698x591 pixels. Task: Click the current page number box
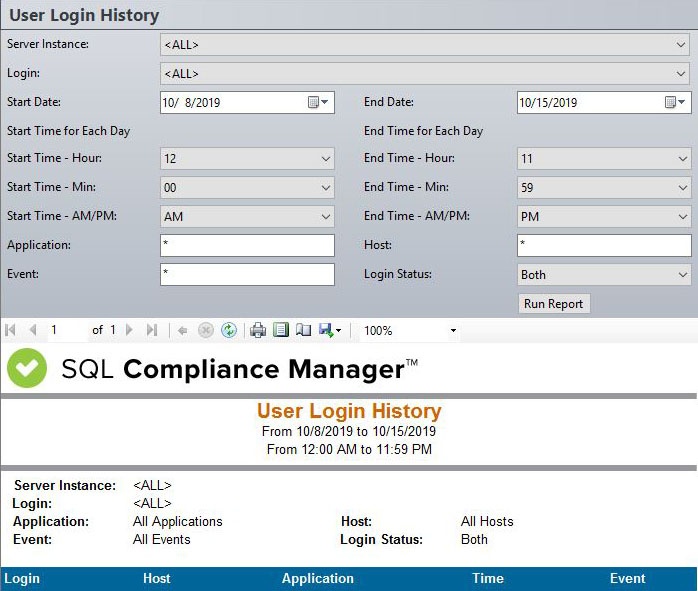pyautogui.click(x=65, y=330)
